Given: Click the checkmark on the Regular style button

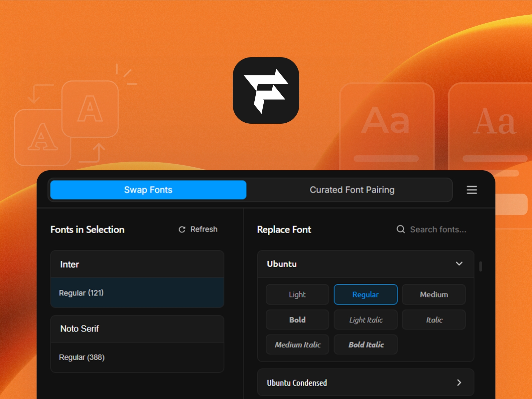Looking at the screenshot, I should [x=366, y=295].
